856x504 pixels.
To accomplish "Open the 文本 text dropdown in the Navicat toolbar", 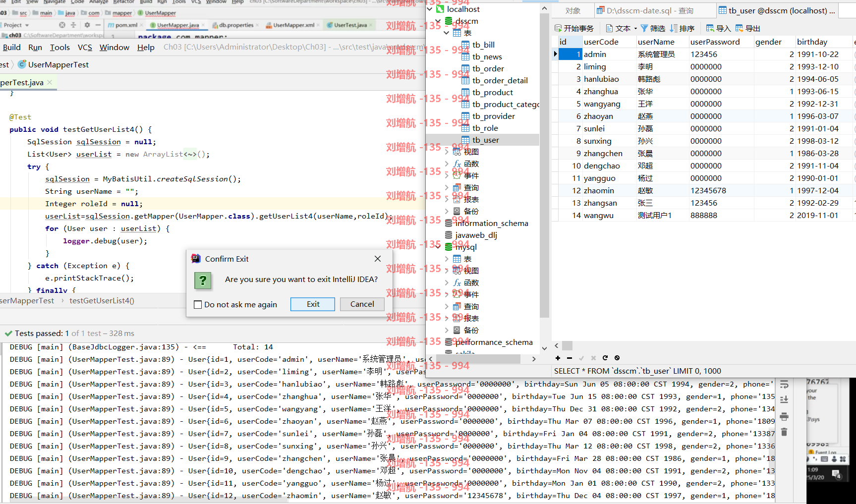I will pos(622,28).
